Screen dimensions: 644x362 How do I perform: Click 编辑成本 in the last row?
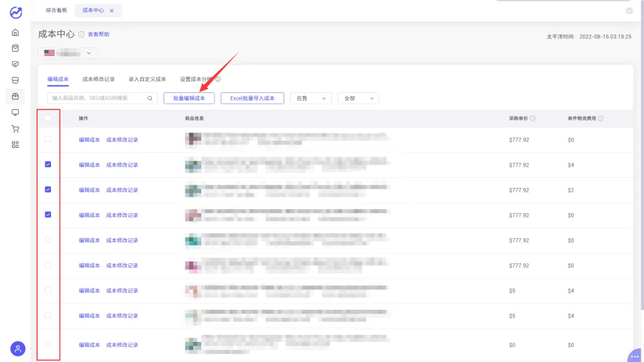click(x=89, y=345)
